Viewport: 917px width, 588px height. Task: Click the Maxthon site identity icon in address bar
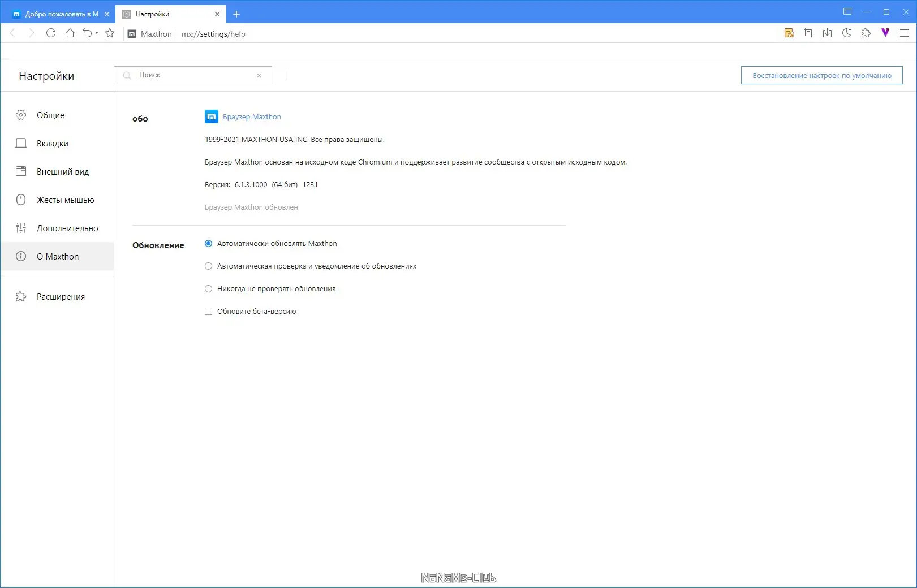[132, 34]
